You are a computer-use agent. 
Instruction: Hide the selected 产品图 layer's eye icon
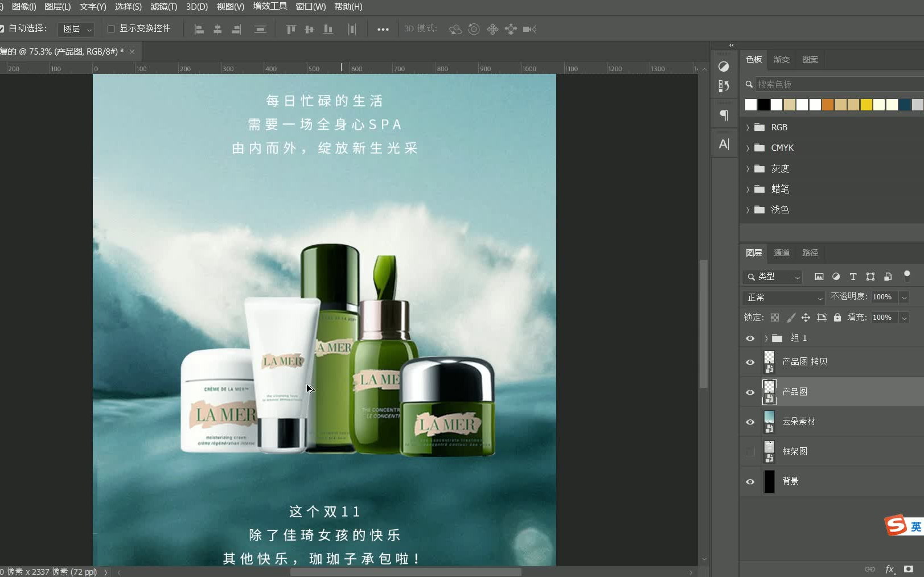pyautogui.click(x=750, y=392)
